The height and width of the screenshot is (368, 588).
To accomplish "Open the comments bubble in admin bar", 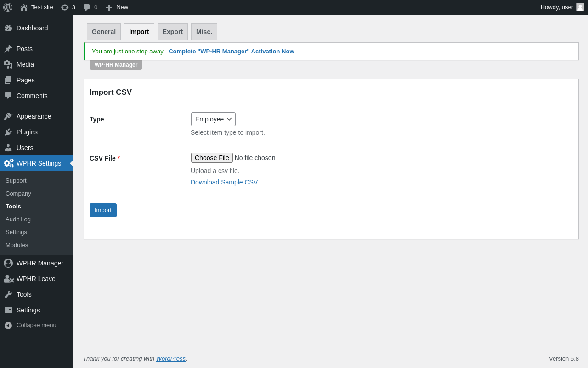I will [86, 7].
